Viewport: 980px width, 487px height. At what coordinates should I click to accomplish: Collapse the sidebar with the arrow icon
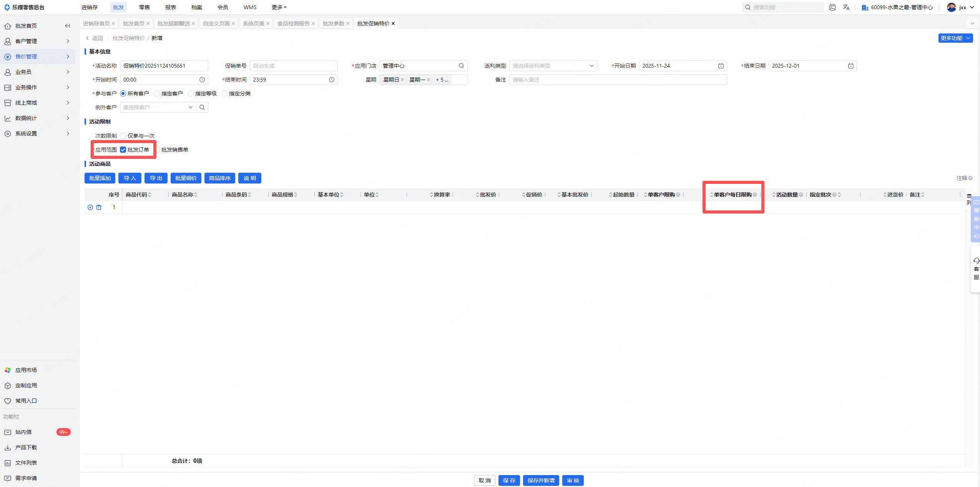(x=68, y=26)
